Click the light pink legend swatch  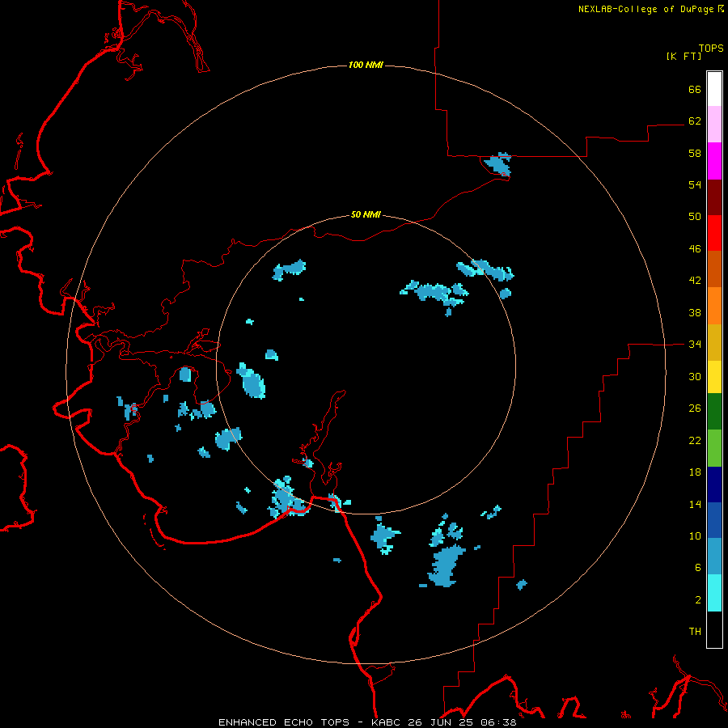[714, 125]
